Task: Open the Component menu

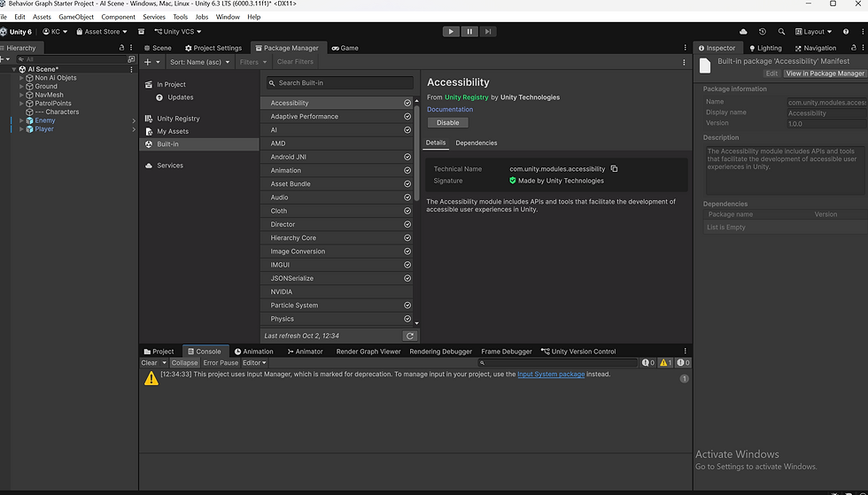Action: point(119,17)
